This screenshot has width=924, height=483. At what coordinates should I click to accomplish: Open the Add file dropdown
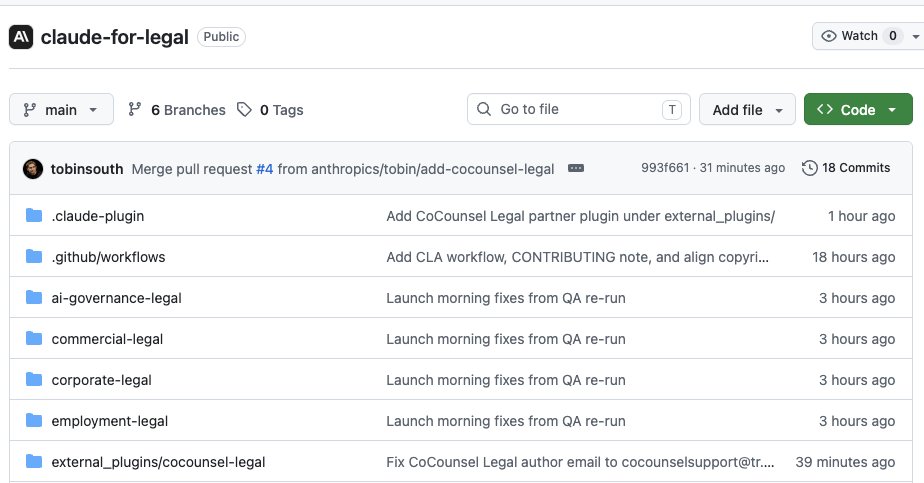point(747,110)
